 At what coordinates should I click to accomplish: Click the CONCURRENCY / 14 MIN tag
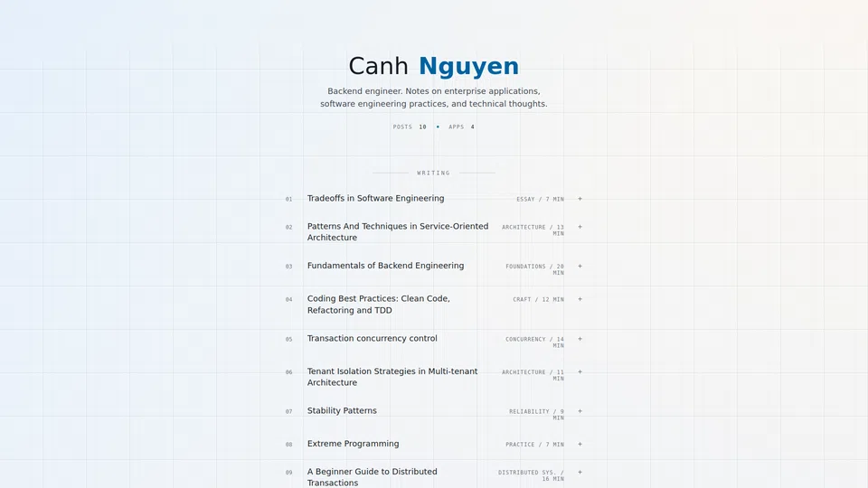(x=534, y=342)
